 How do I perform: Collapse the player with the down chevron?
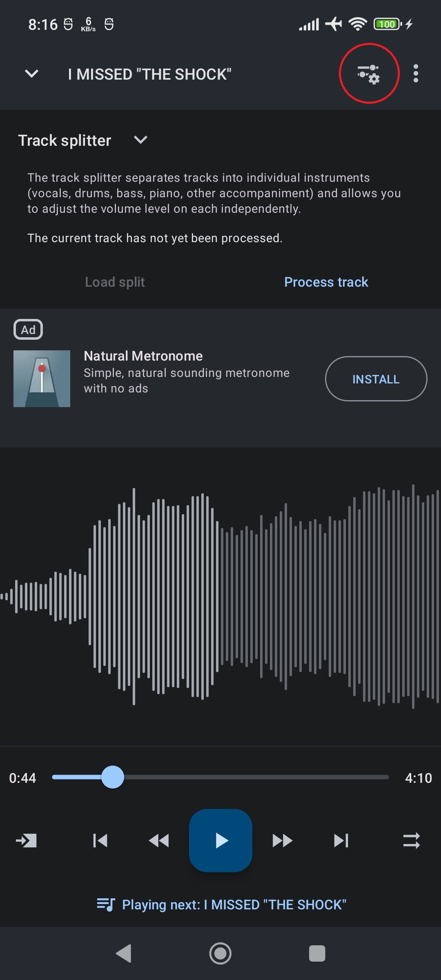coord(31,74)
